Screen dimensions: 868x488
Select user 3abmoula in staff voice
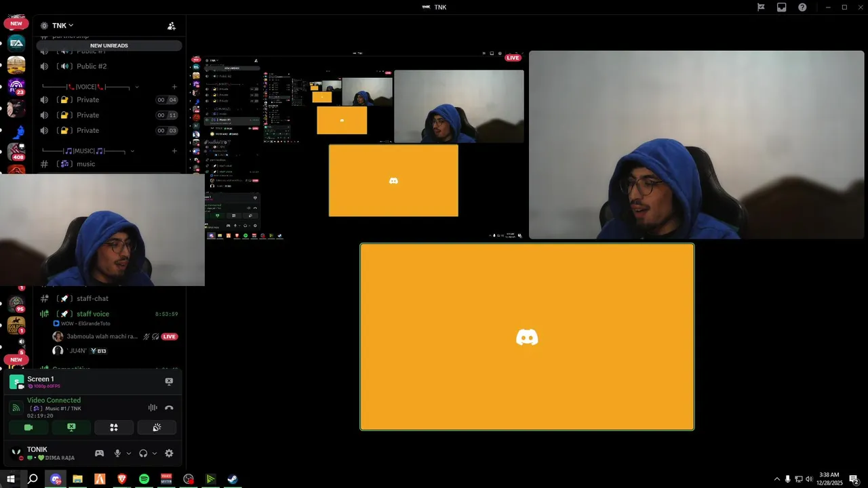tap(102, 336)
